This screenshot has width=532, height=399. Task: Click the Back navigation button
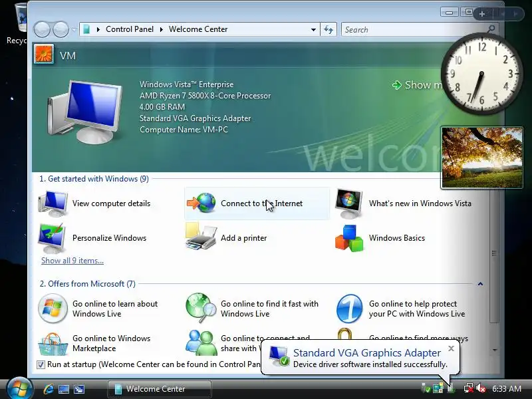point(42,29)
